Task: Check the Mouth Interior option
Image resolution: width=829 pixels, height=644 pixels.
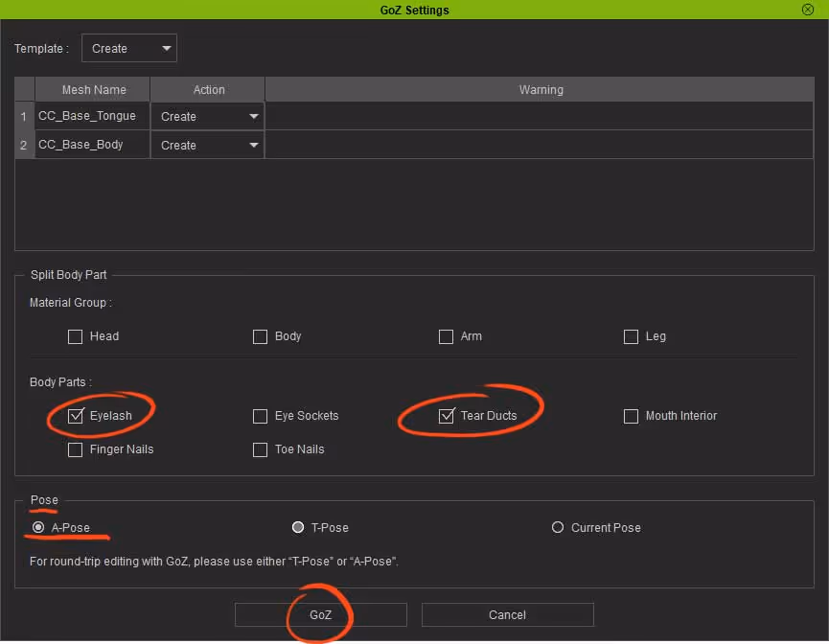Action: tap(631, 416)
